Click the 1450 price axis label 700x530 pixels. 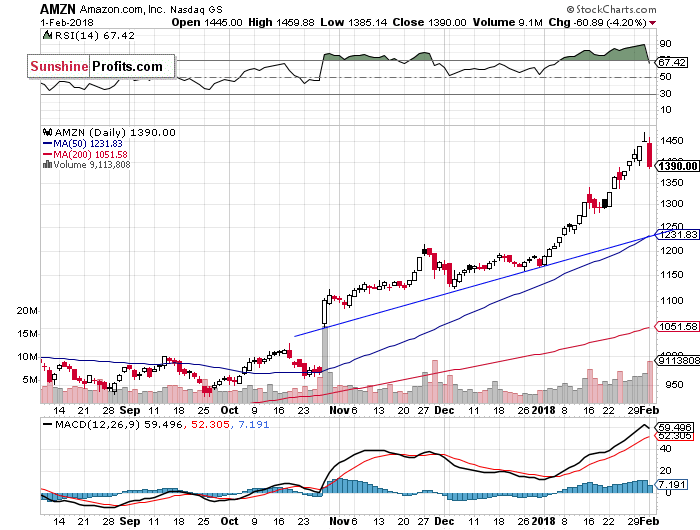(672, 141)
